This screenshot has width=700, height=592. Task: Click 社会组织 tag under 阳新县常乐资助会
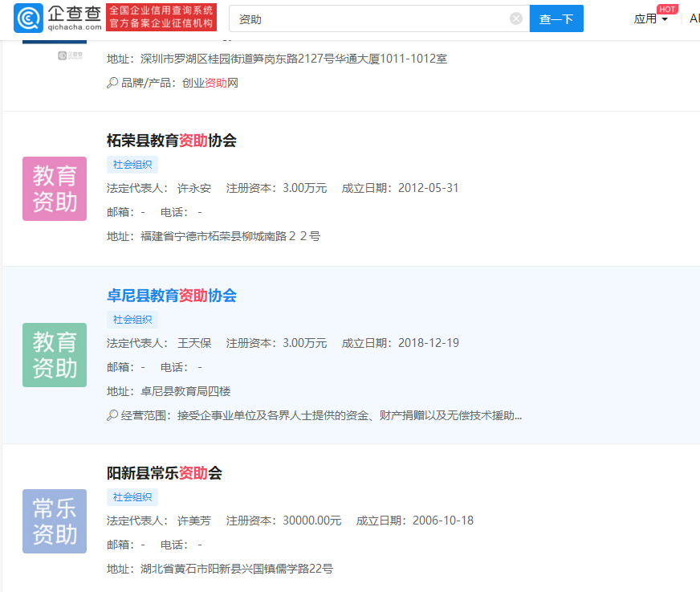[132, 497]
